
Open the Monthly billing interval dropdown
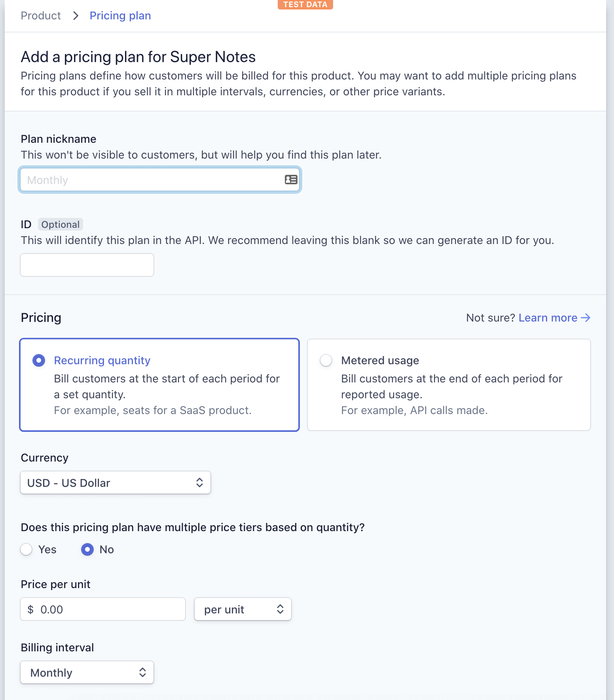(87, 672)
